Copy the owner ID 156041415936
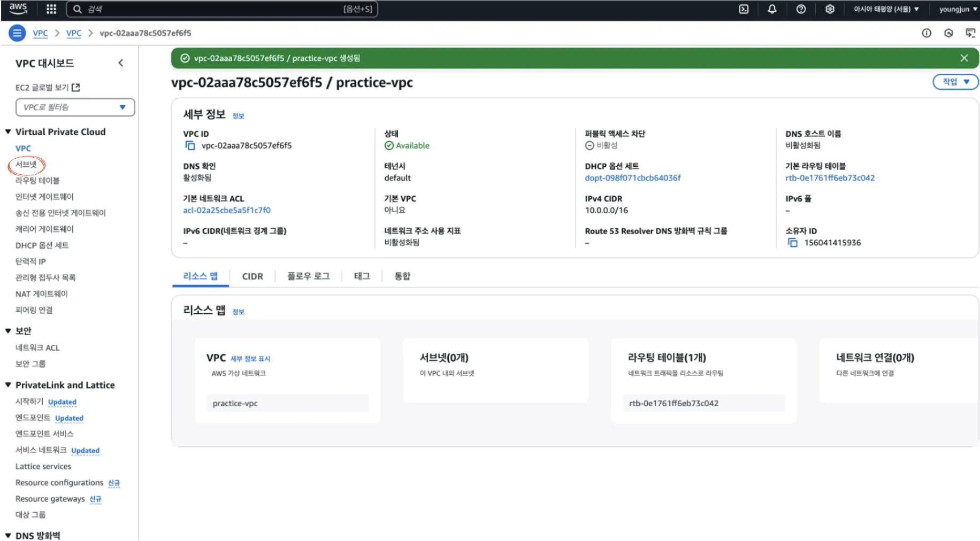Image resolution: width=980 pixels, height=541 pixels. pos(792,243)
